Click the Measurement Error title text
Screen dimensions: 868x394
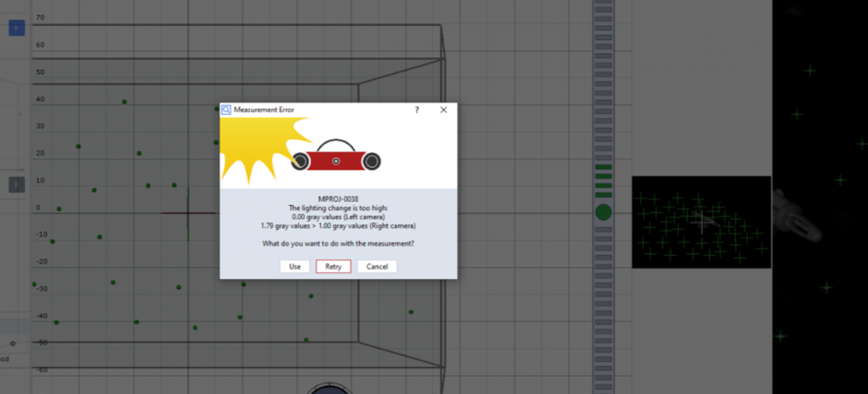[264, 110]
